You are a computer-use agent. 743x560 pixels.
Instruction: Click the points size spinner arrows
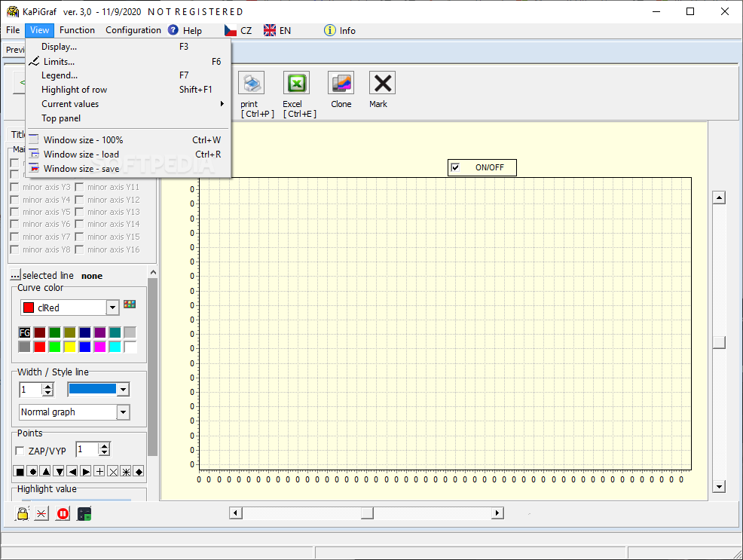pyautogui.click(x=104, y=449)
